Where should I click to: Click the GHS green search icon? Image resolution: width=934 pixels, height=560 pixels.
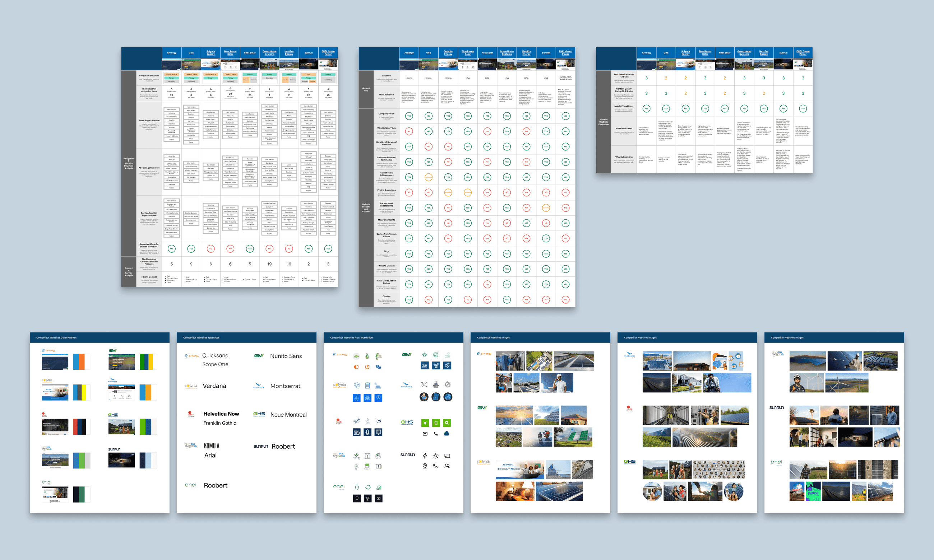tap(447, 423)
